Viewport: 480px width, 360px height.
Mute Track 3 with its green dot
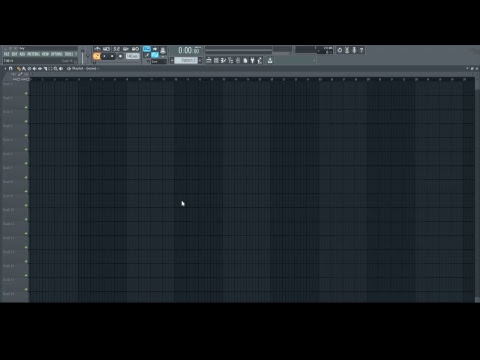26,121
